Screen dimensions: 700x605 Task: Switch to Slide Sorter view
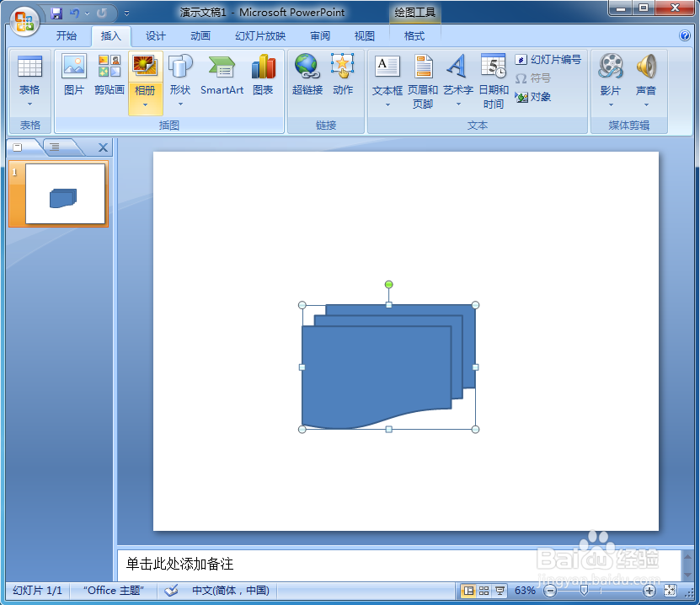click(x=484, y=591)
